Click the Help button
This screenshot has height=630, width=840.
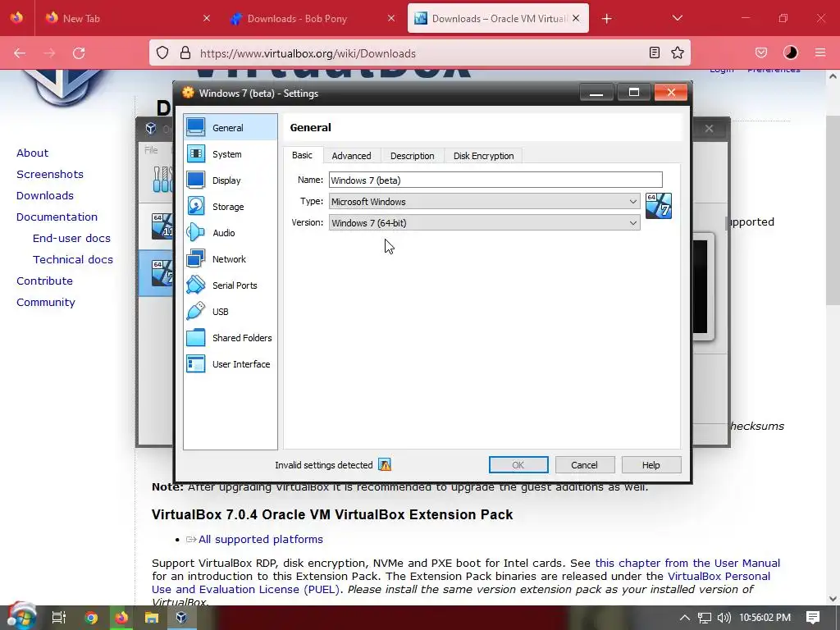[651, 464]
